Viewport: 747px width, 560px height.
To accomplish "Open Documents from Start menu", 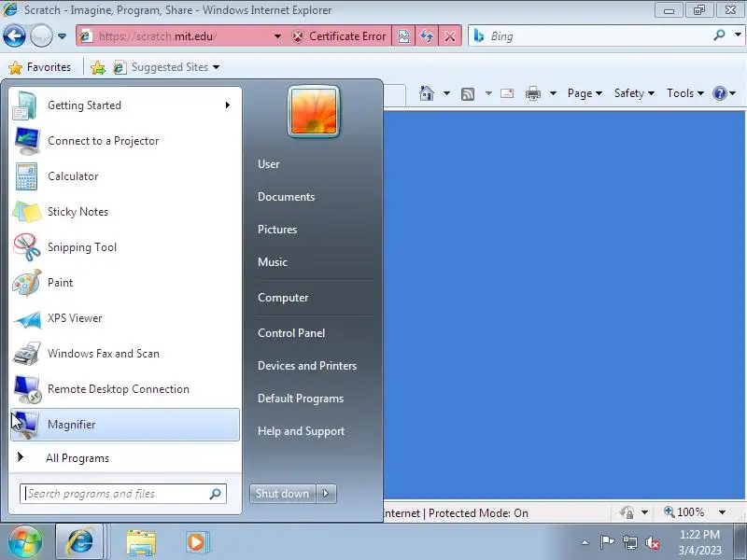I will [287, 197].
